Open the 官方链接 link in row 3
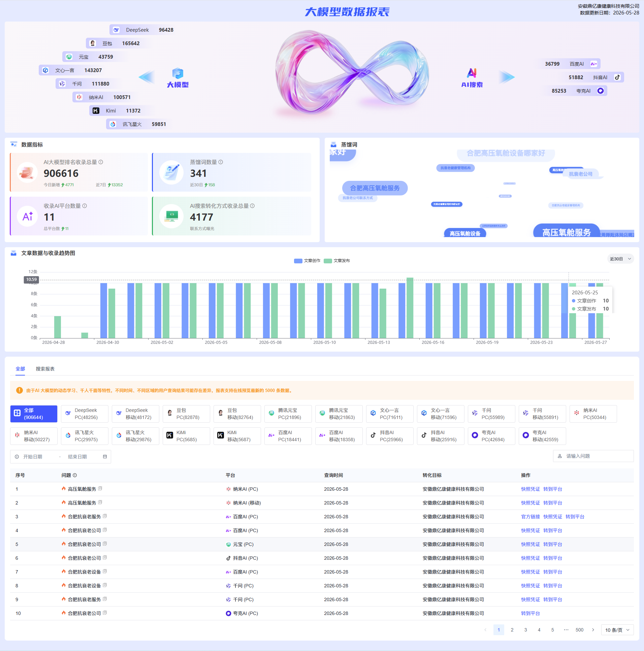Screen dimensions: 644x651 (x=530, y=517)
